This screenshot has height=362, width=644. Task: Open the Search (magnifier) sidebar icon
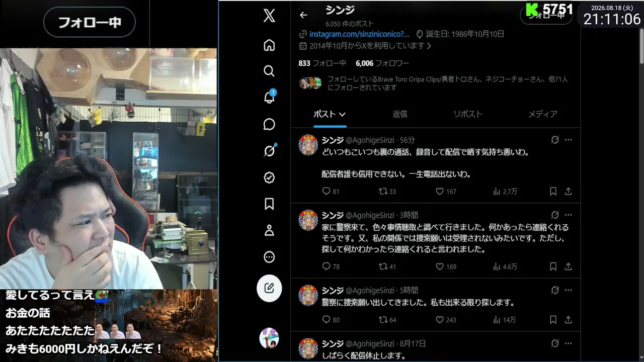pos(269,71)
